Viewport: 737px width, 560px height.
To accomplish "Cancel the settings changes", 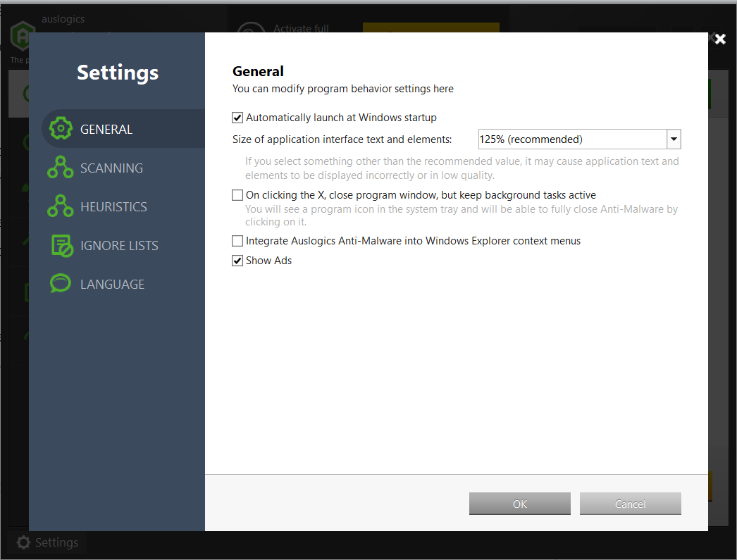I will click(x=630, y=504).
